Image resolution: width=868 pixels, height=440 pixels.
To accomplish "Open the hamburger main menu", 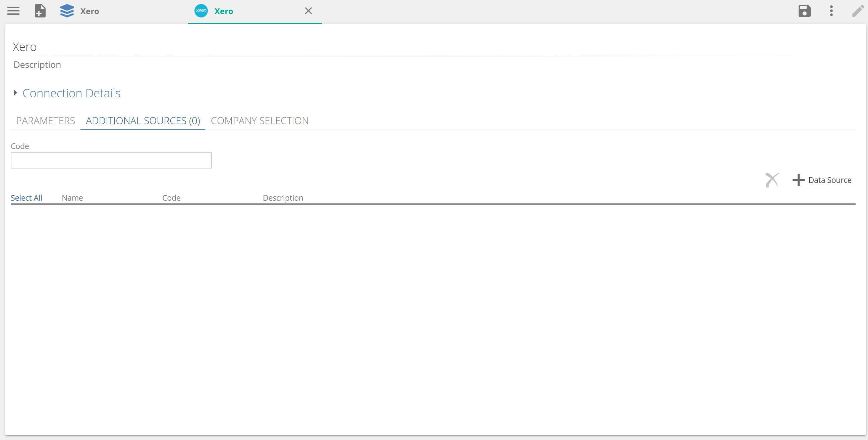I will 13,11.
